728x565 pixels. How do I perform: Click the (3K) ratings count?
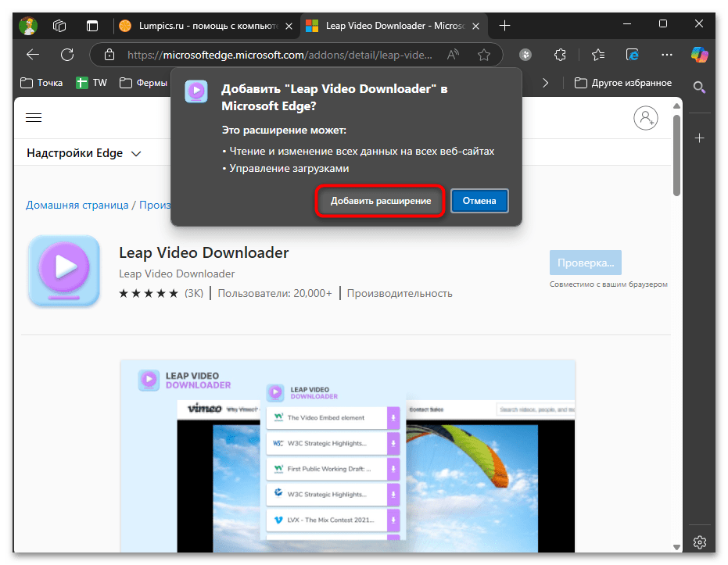point(194,293)
